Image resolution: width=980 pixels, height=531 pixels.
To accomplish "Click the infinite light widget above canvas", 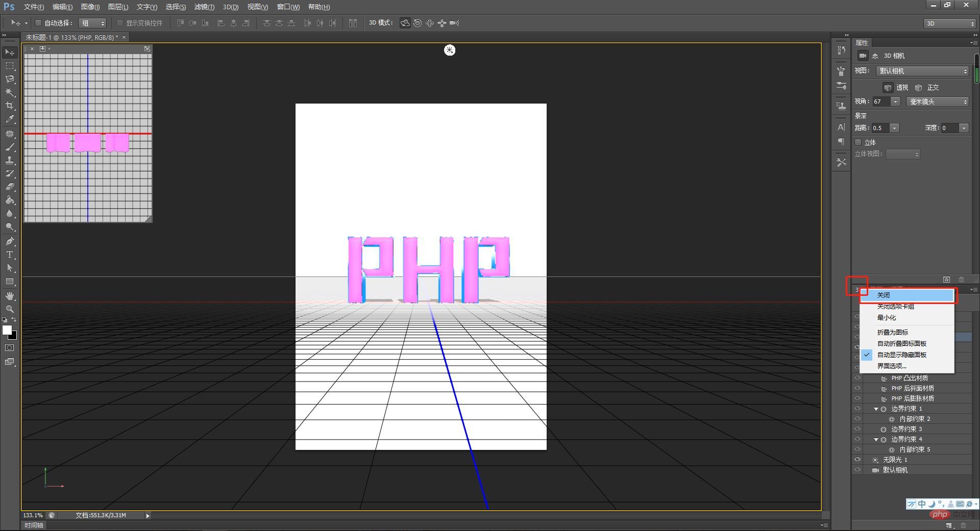I will tap(449, 50).
